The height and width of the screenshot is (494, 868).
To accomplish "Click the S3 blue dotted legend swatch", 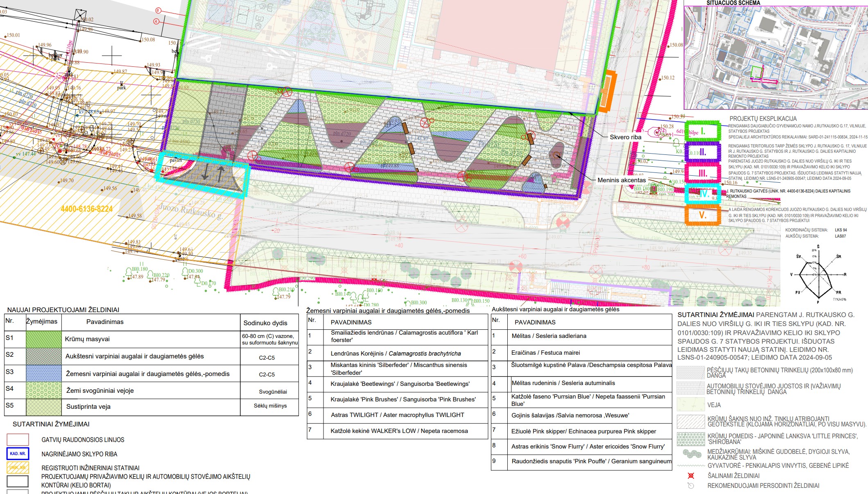I will click(43, 374).
